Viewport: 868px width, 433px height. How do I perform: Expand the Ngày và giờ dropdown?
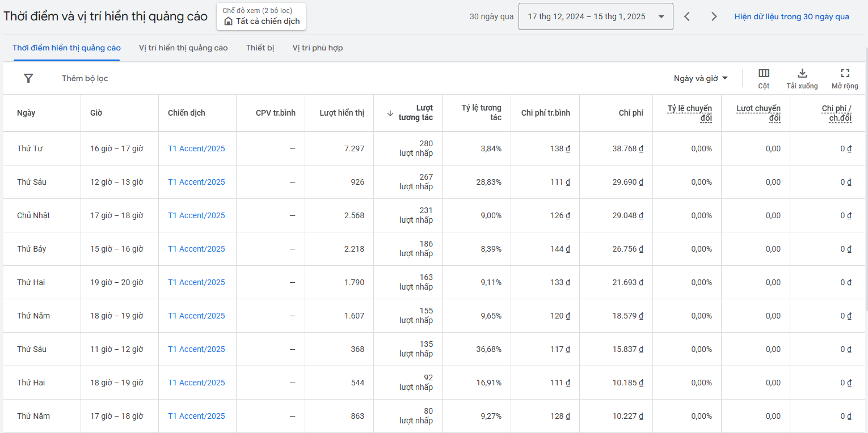[701, 78]
